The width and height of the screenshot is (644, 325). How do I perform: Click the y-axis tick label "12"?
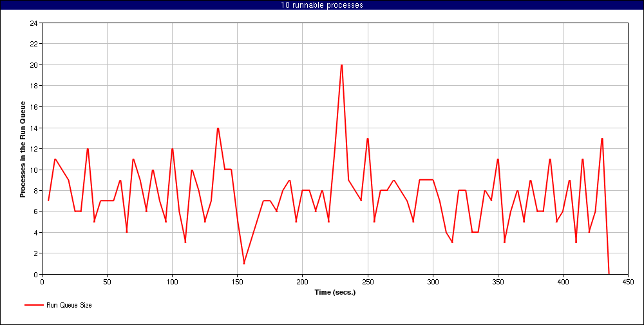[33, 148]
